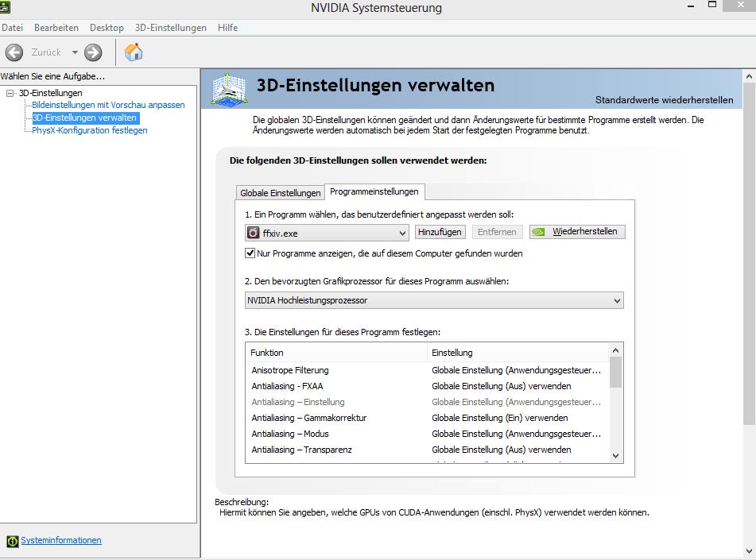The width and height of the screenshot is (756, 560).
Task: Open the Hilfe menu
Action: point(227,28)
